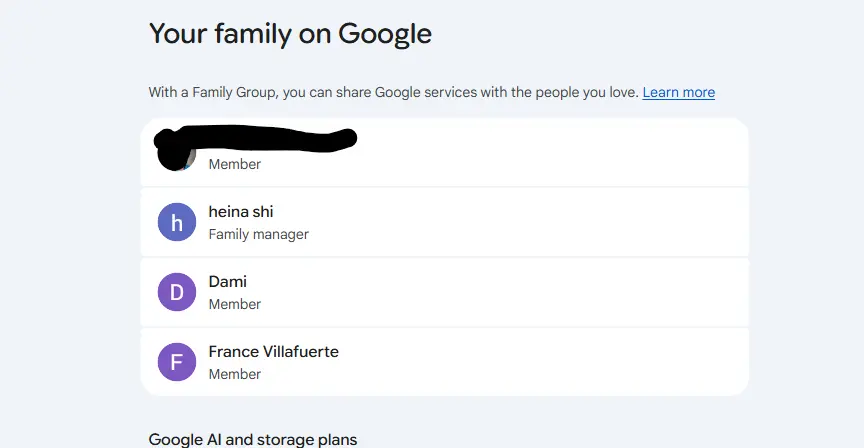Open the heina shi family member name
The width and height of the screenshot is (864, 448).
coord(241,212)
